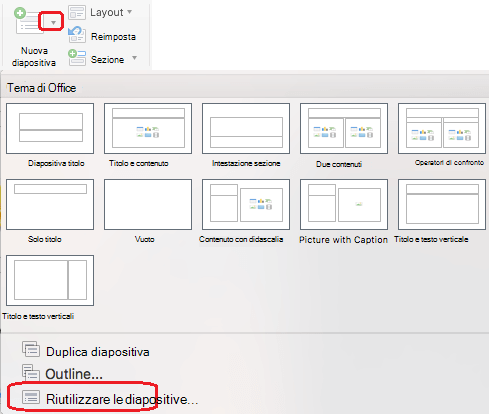Click the Reimposta label
The height and width of the screenshot is (414, 489).
[113, 37]
